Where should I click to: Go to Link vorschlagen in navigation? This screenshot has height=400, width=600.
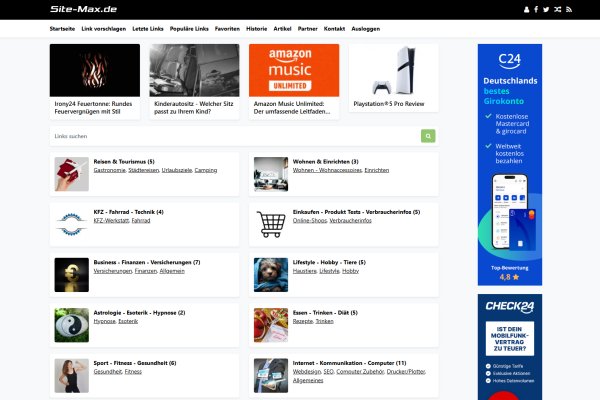(104, 29)
